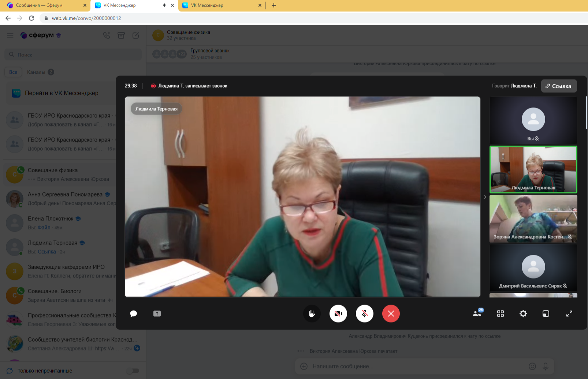The width and height of the screenshot is (588, 379).
Task: Open the hamburger menu beside Сферум logo
Action: 10,35
